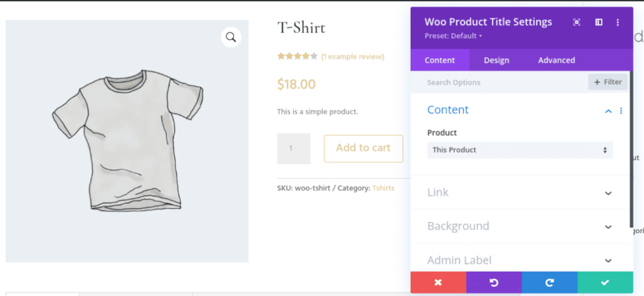
Task: Undo the last change with purple button
Action: (494, 283)
